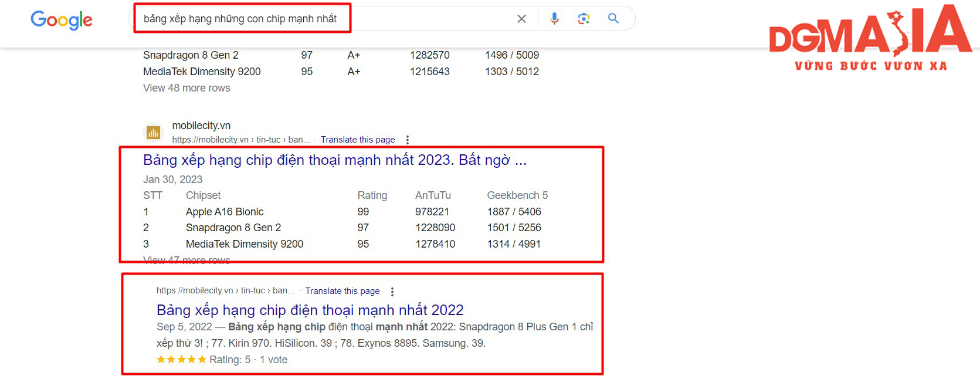Submit search with magnifier icon
The image size is (980, 389).
click(x=613, y=19)
